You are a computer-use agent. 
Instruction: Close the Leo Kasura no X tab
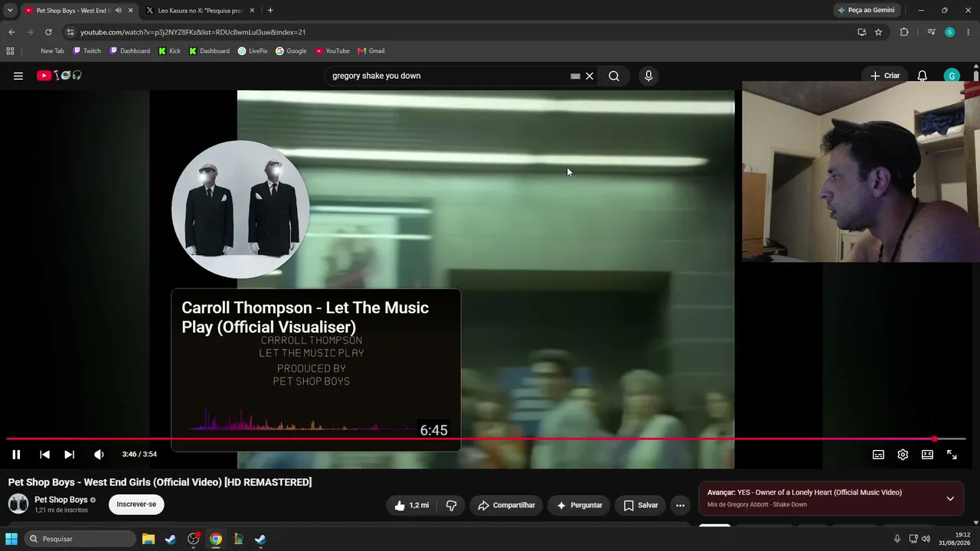[x=252, y=11]
